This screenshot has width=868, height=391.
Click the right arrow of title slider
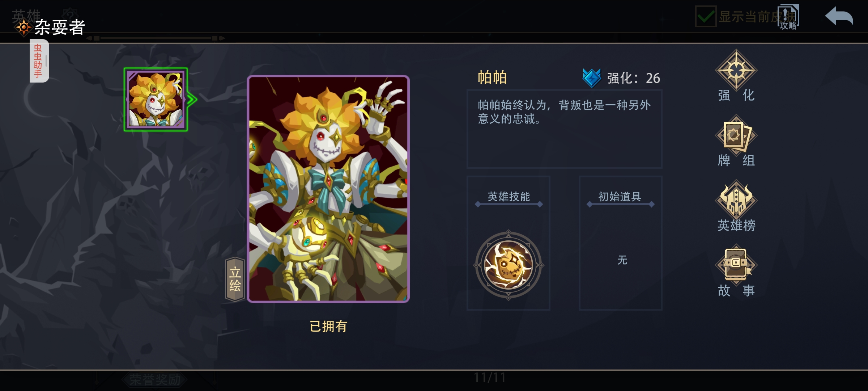[x=222, y=38]
